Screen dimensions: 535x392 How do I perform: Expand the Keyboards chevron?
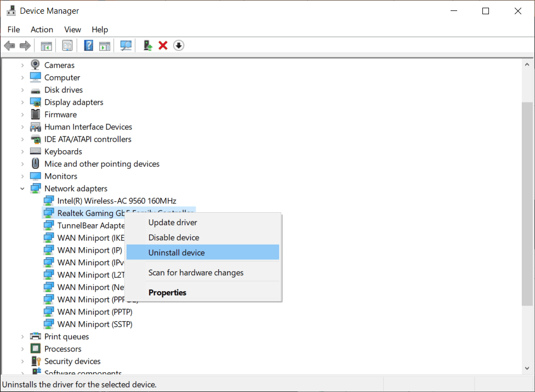(x=22, y=151)
